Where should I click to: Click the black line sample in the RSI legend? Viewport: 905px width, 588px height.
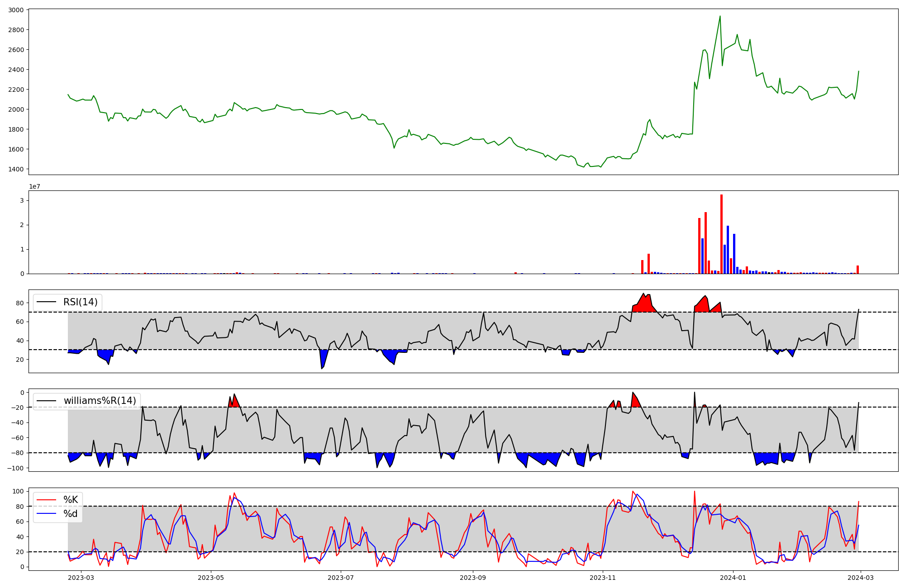tap(46, 302)
